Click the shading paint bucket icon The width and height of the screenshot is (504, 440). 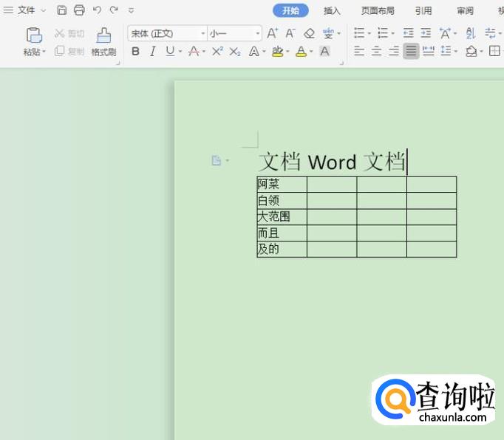click(x=471, y=51)
